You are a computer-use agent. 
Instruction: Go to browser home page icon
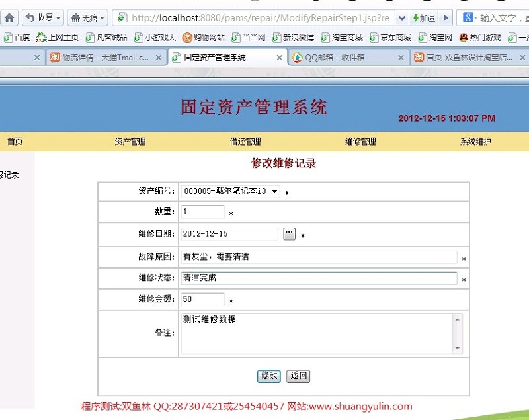(x=9, y=18)
